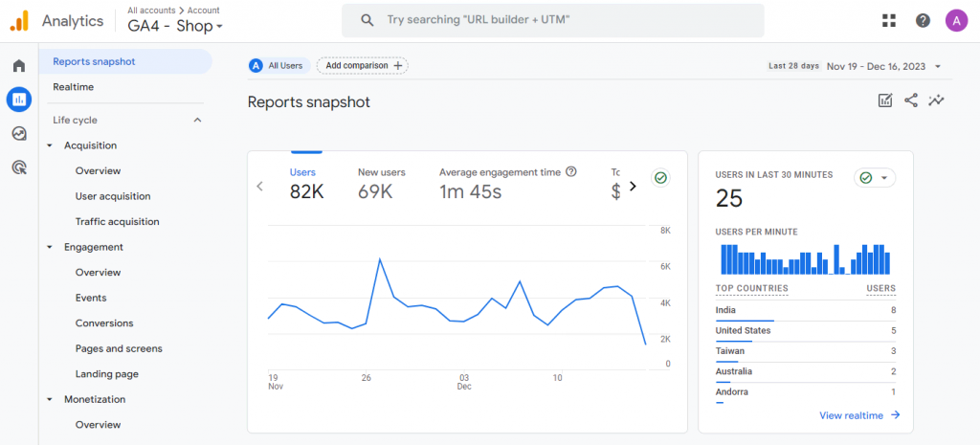The image size is (980, 445).
Task: Click the Share this report icon
Action: 910,100
